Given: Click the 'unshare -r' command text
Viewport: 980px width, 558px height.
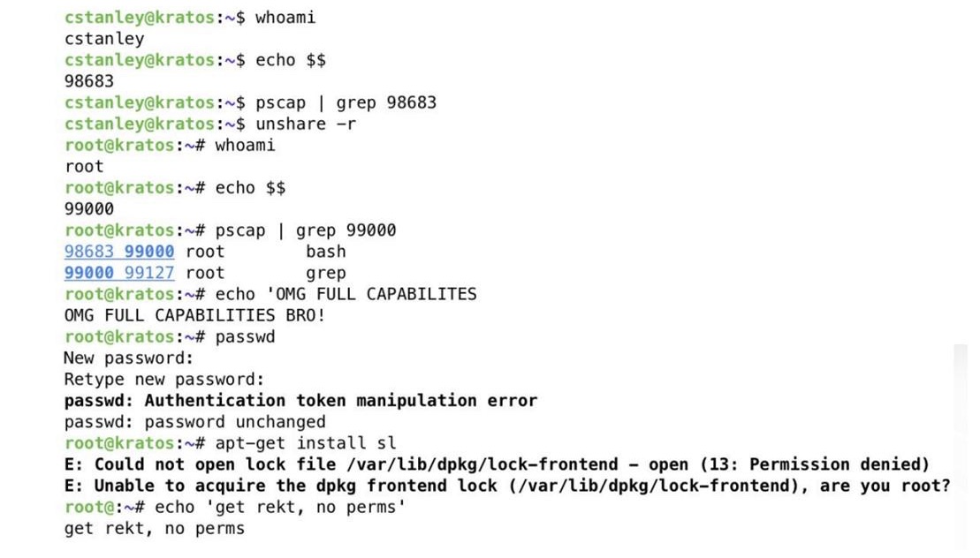Looking at the screenshot, I should tap(306, 124).
